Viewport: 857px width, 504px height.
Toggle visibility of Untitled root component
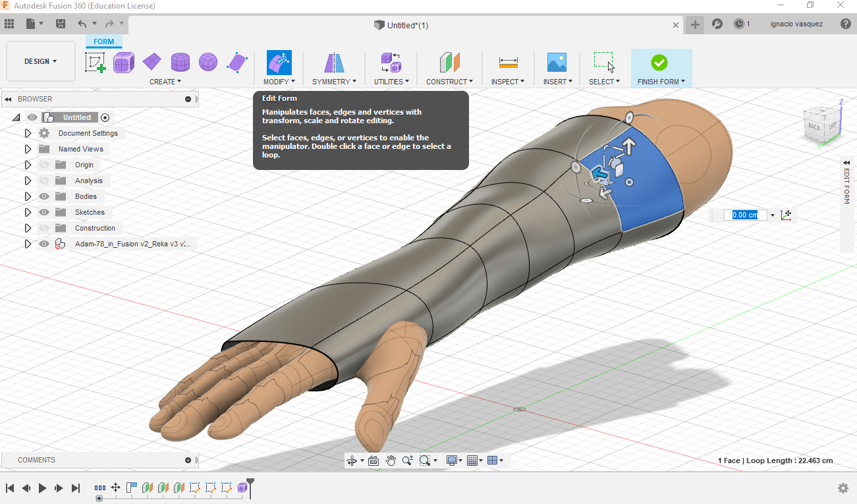point(32,117)
